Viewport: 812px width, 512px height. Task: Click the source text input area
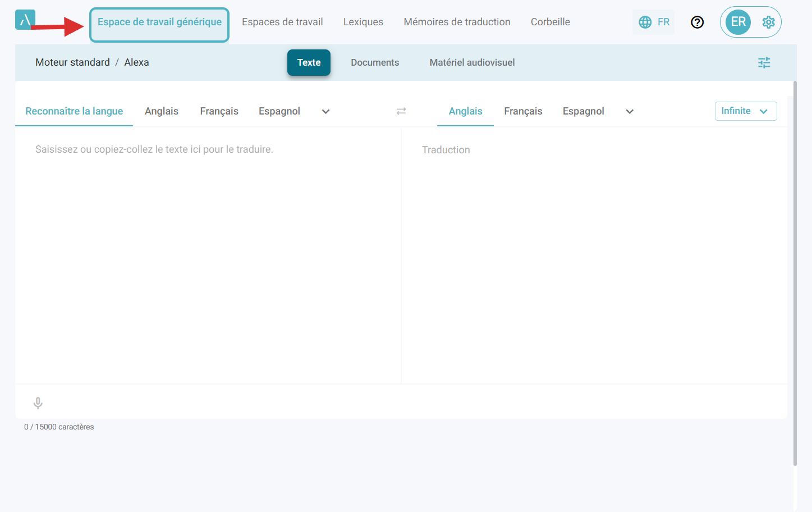point(208,253)
